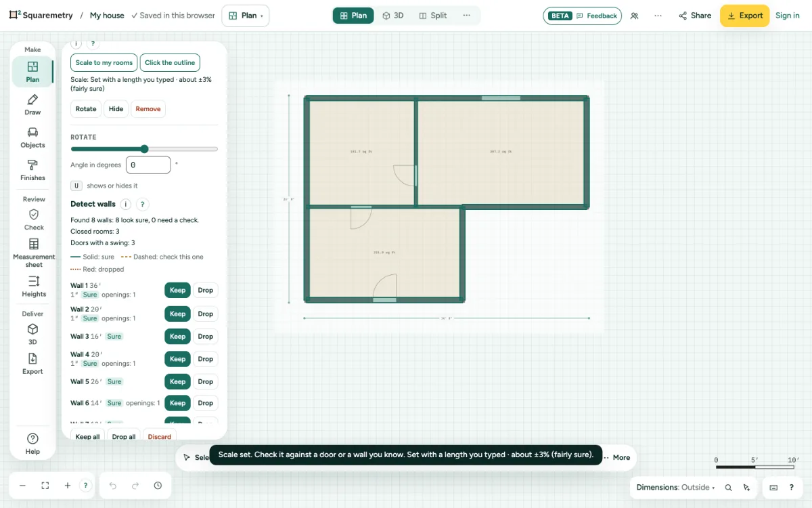Click Keep all walls button
This screenshot has height=508, width=812.
87,436
